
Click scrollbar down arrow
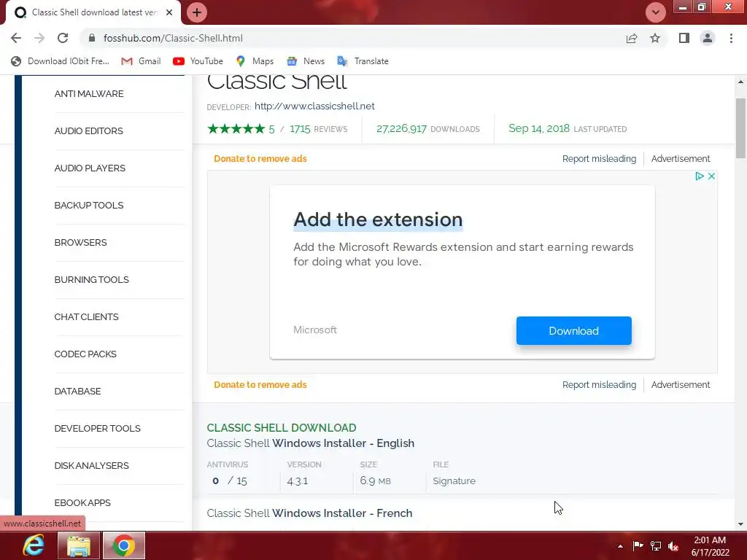pos(740,524)
